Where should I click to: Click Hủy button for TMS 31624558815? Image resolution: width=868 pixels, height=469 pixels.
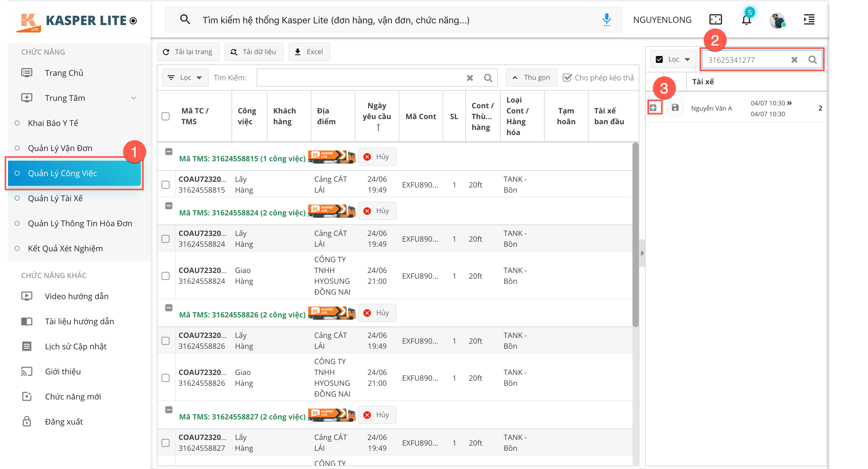tap(377, 157)
